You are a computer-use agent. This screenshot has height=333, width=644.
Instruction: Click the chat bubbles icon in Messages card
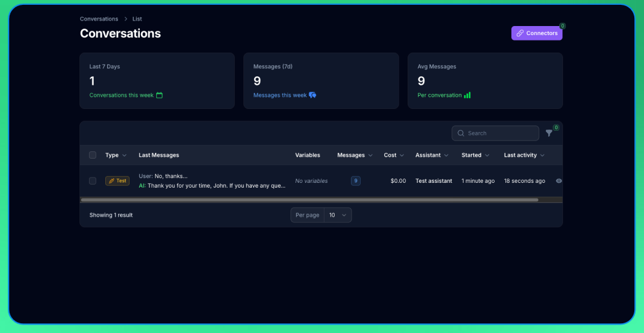(312, 95)
